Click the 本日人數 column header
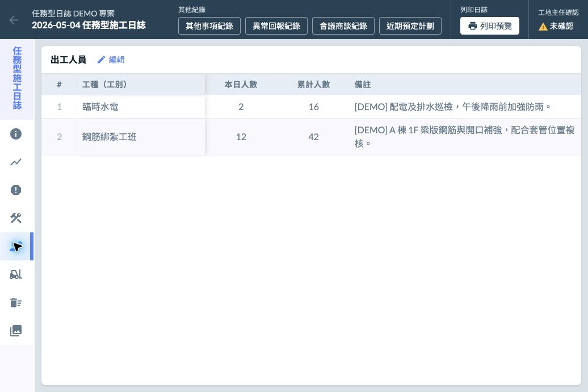 (241, 85)
